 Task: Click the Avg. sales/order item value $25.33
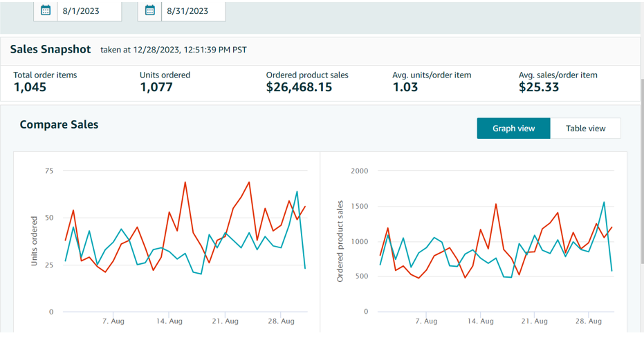539,87
